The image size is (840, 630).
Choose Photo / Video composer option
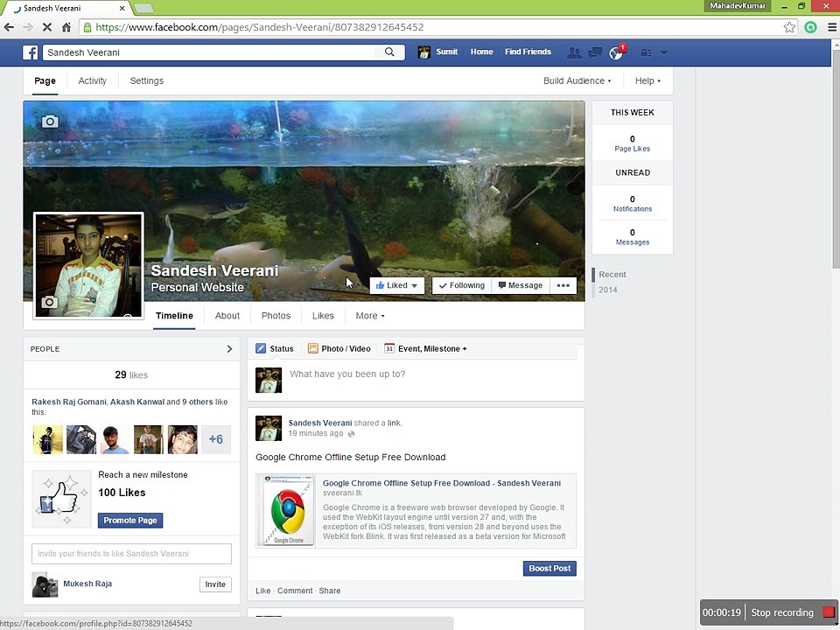click(339, 349)
